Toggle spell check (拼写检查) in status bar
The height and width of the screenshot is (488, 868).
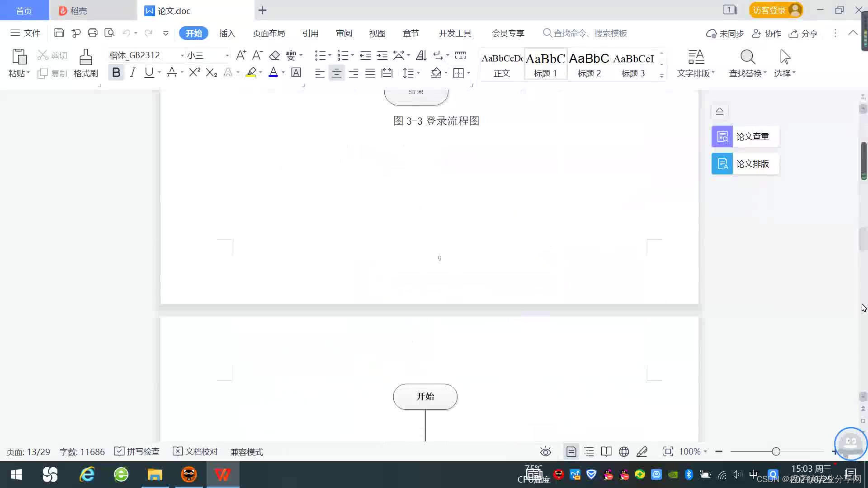coord(137,451)
